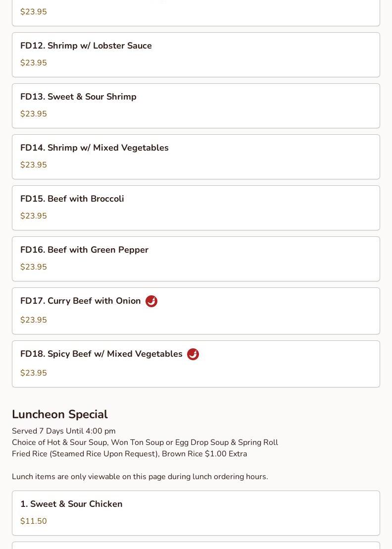Image resolution: width=392 pixels, height=549 pixels.
Task: Click the "Served 7 Days Until 4:00 pm" text
Action: pos(64,431)
